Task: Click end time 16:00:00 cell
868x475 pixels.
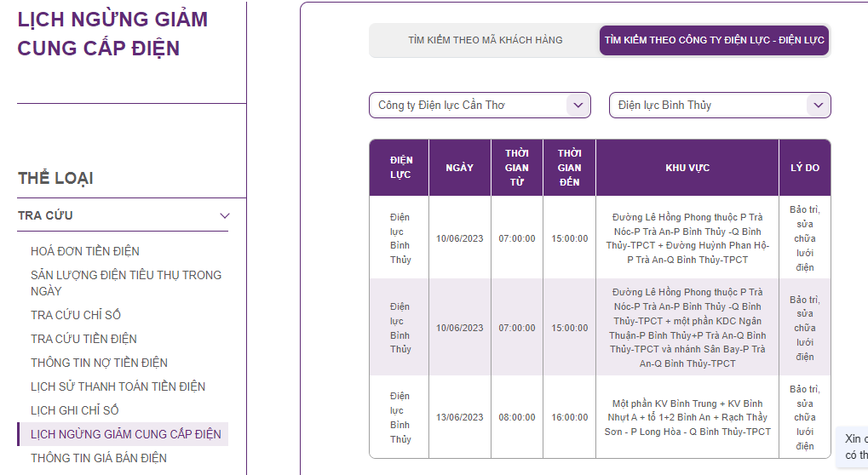Action: tap(569, 417)
